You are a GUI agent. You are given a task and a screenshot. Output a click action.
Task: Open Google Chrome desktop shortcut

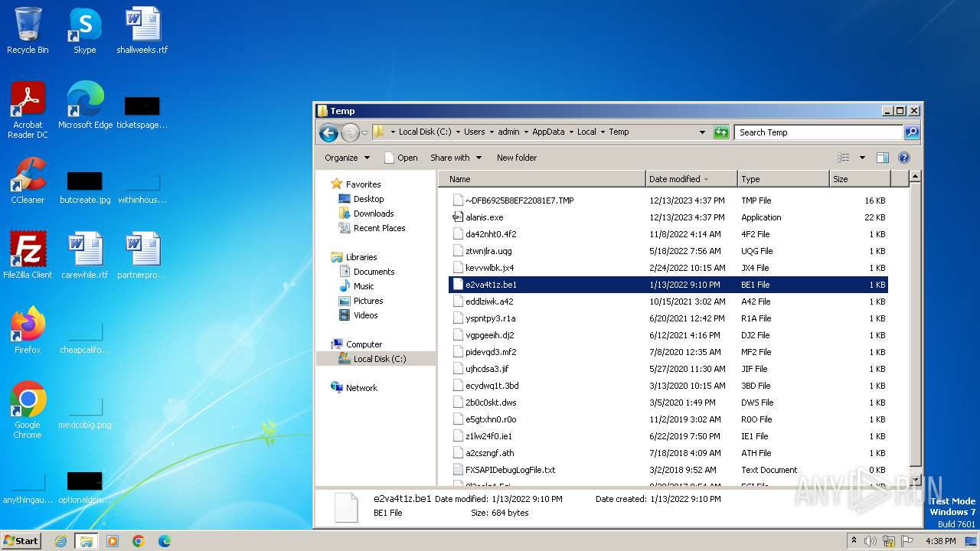28,410
